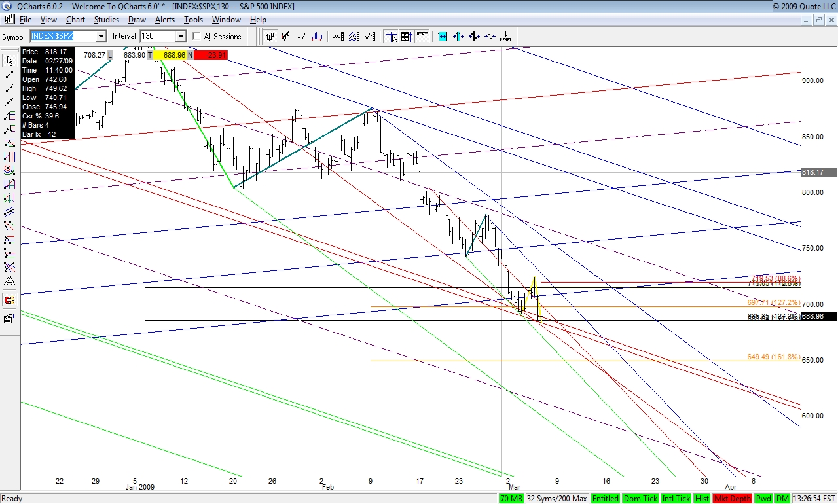Screen dimensions: 838x504
Task: Toggle the data window display icon
Action: coord(406,37)
